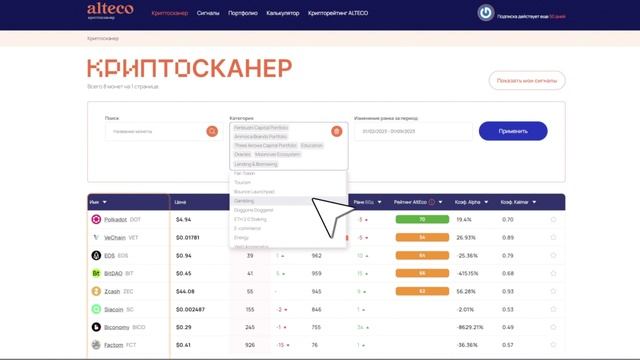Open the date range period field

(413, 131)
